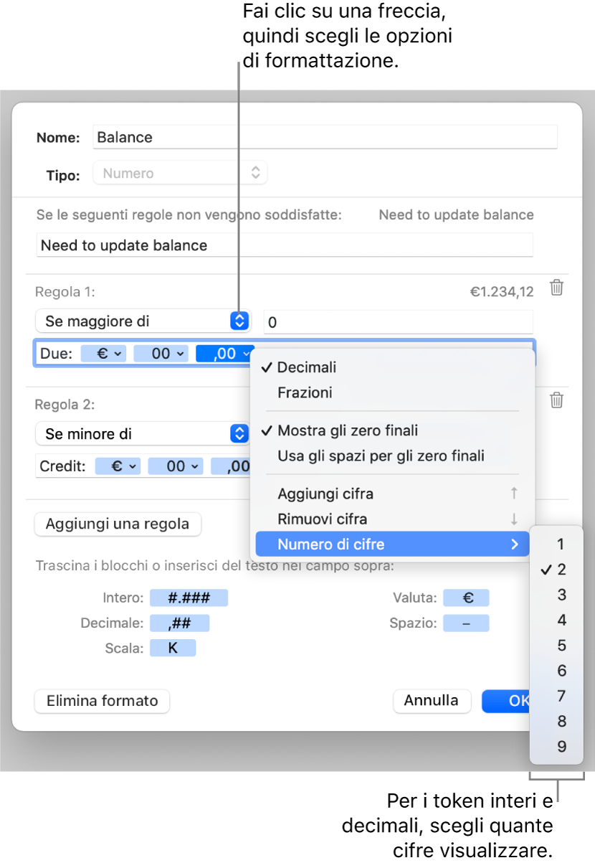The height and width of the screenshot is (868, 595).
Task: Choose Aggiungi cifra from the menu
Action: [x=325, y=494]
